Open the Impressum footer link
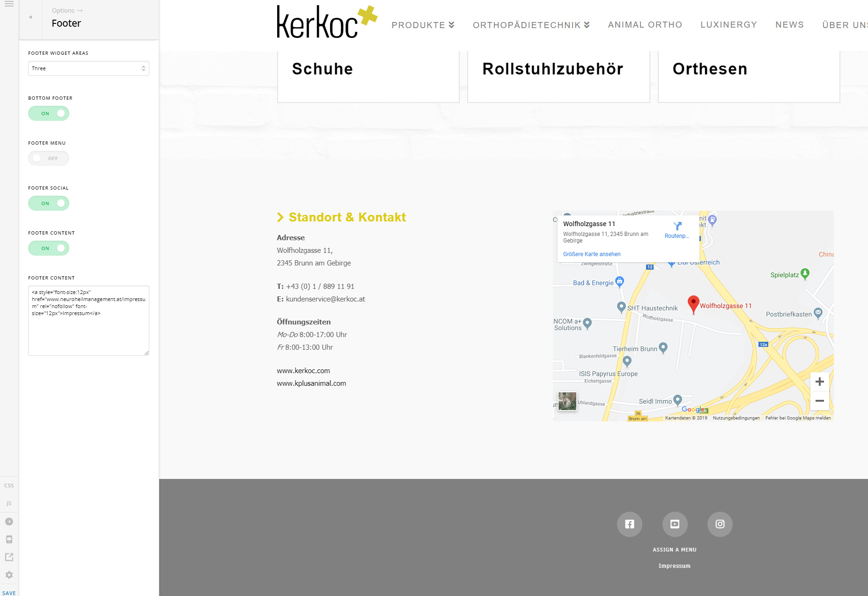Viewport: 868px width, 596px height. coord(675,566)
